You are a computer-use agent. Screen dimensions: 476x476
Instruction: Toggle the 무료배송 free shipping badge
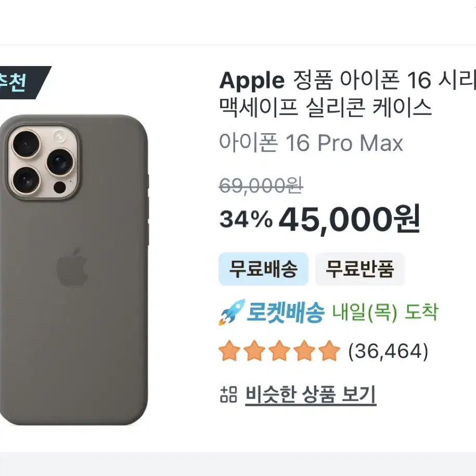coord(263,269)
